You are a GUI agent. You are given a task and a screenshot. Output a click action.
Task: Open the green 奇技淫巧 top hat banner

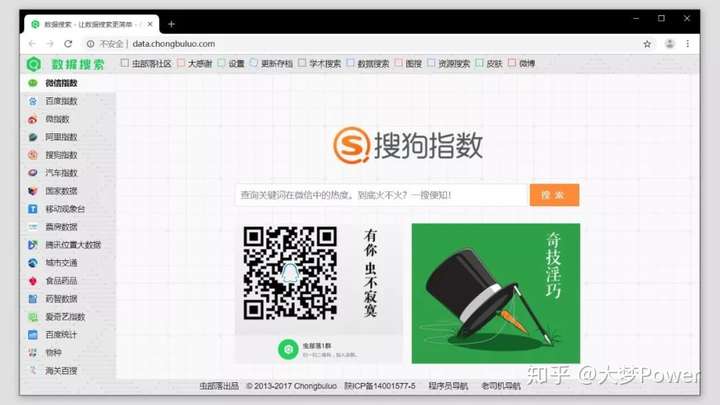[496, 293]
